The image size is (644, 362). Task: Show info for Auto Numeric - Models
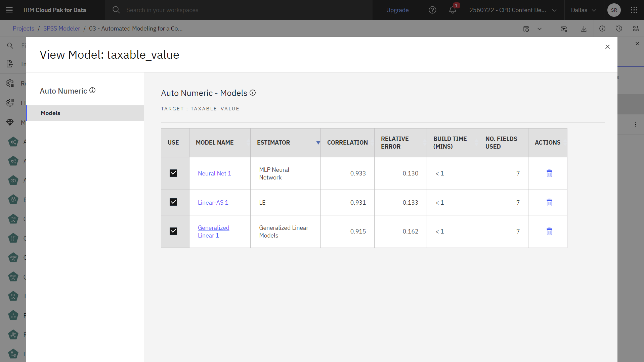[253, 93]
